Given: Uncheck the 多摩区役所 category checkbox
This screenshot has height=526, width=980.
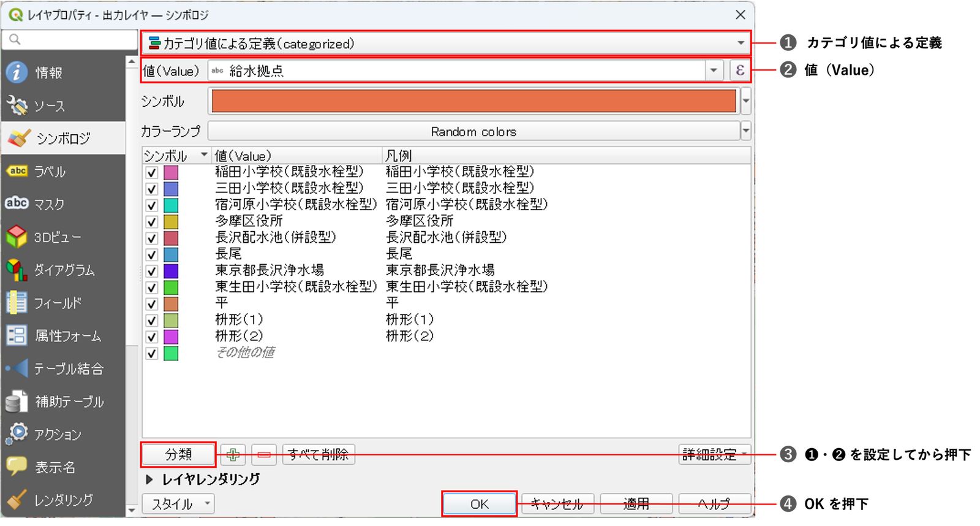Looking at the screenshot, I should pyautogui.click(x=152, y=221).
